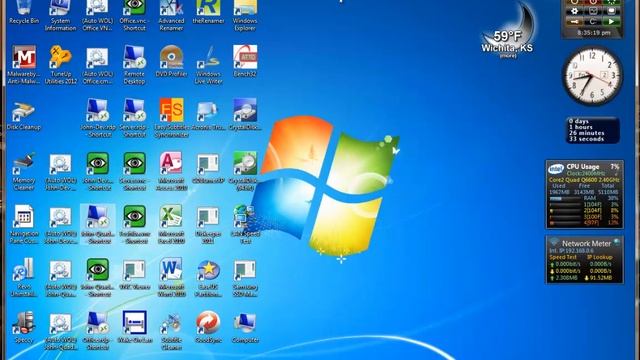
Task: Launch GoodSync desktop shortcut
Action: click(x=208, y=327)
